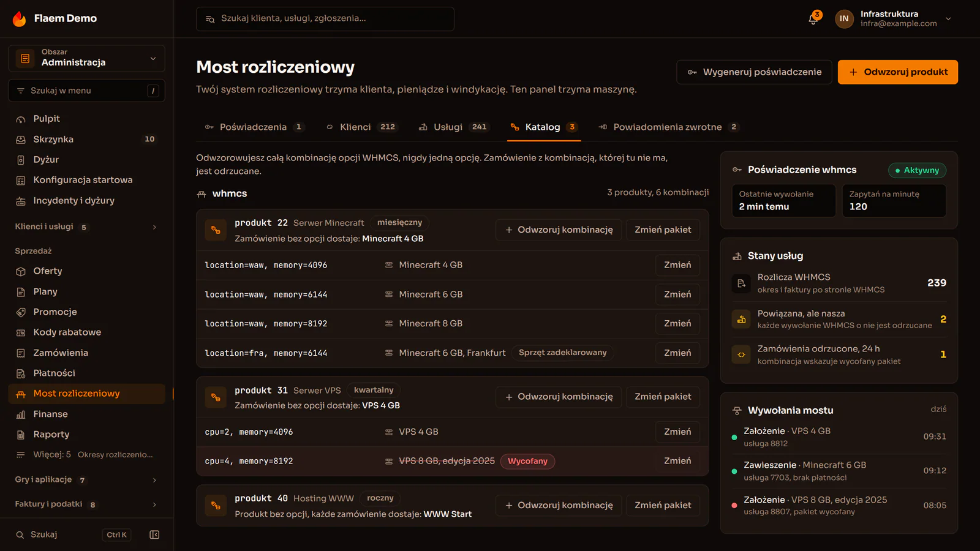Focus the Szukaj w menu field

[x=87, y=91]
